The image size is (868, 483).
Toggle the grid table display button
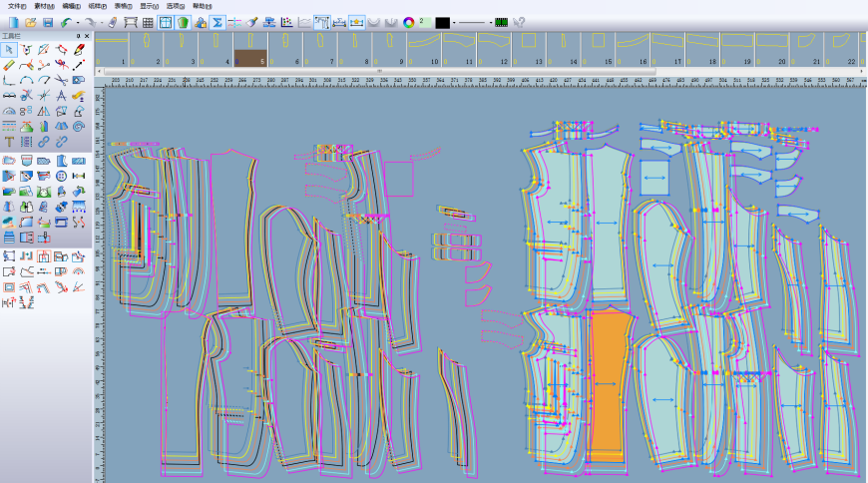click(148, 22)
